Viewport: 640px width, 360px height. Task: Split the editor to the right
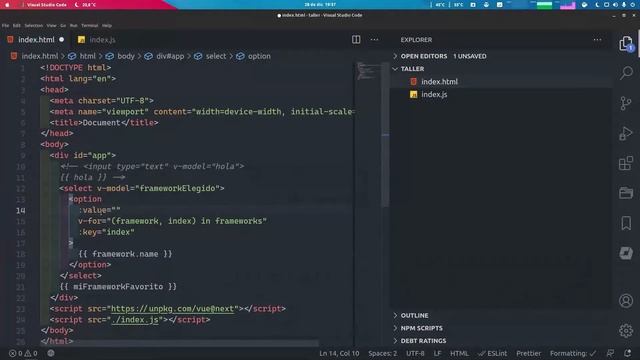(x=356, y=40)
